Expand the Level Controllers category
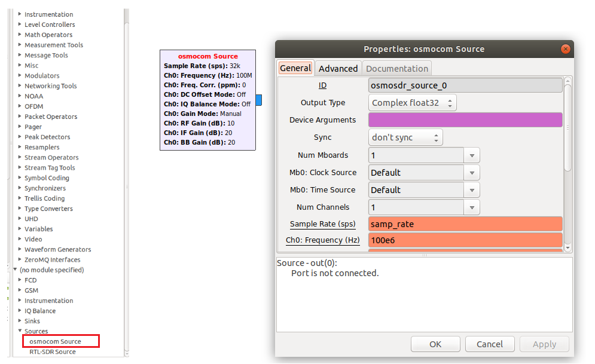The image size is (595, 364). pyautogui.click(x=20, y=25)
